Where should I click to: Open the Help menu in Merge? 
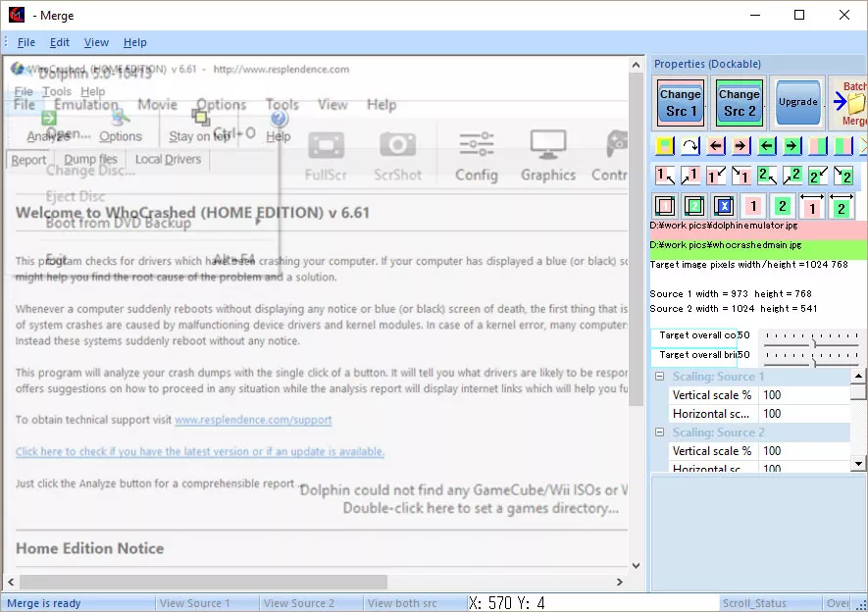point(135,42)
